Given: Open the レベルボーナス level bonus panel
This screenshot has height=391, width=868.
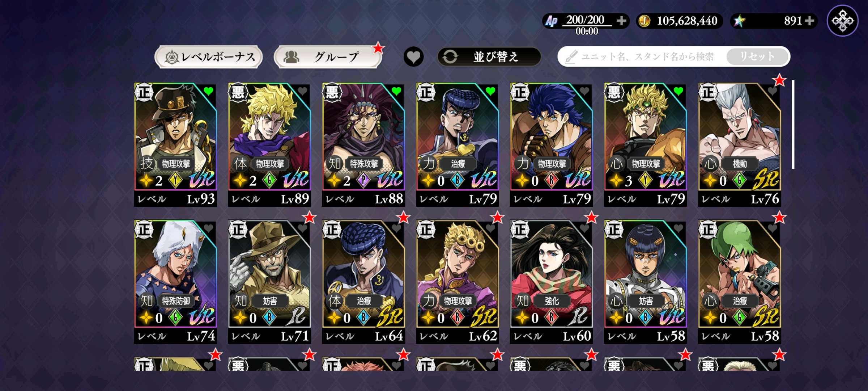Looking at the screenshot, I should click(209, 57).
